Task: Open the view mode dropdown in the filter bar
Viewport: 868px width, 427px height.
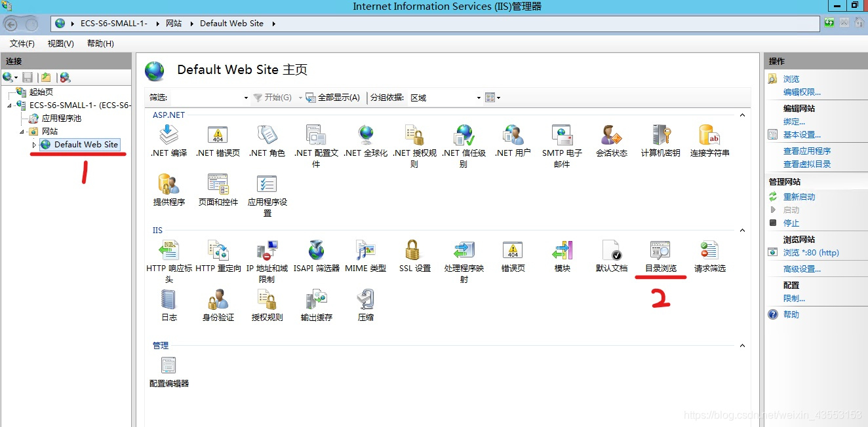Action: click(492, 98)
